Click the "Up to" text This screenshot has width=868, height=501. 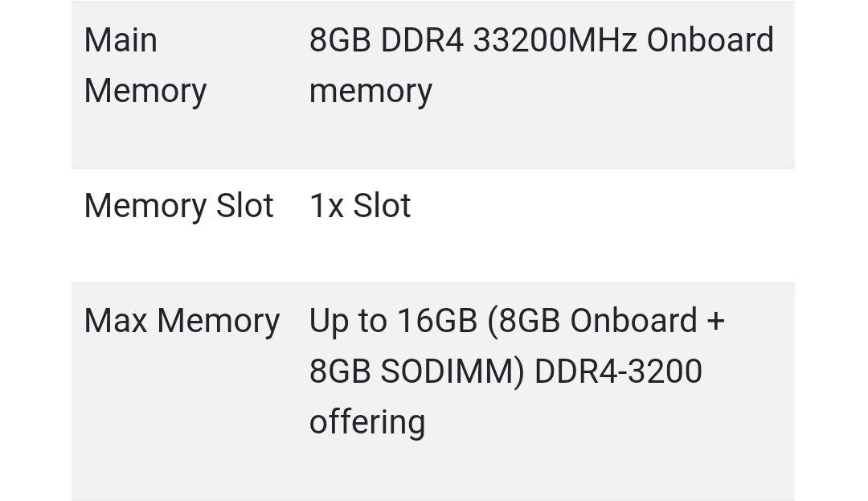(x=348, y=321)
